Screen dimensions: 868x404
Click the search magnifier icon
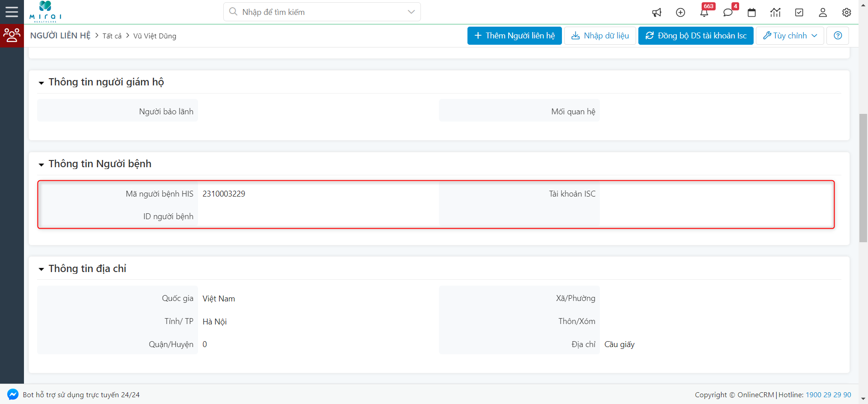(x=233, y=12)
